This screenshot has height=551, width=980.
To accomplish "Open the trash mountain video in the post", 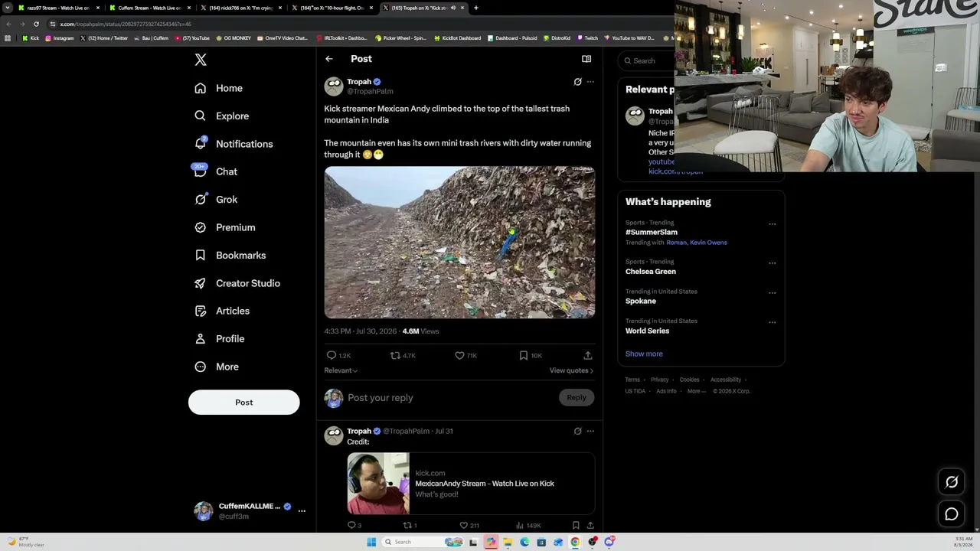I will (x=459, y=242).
